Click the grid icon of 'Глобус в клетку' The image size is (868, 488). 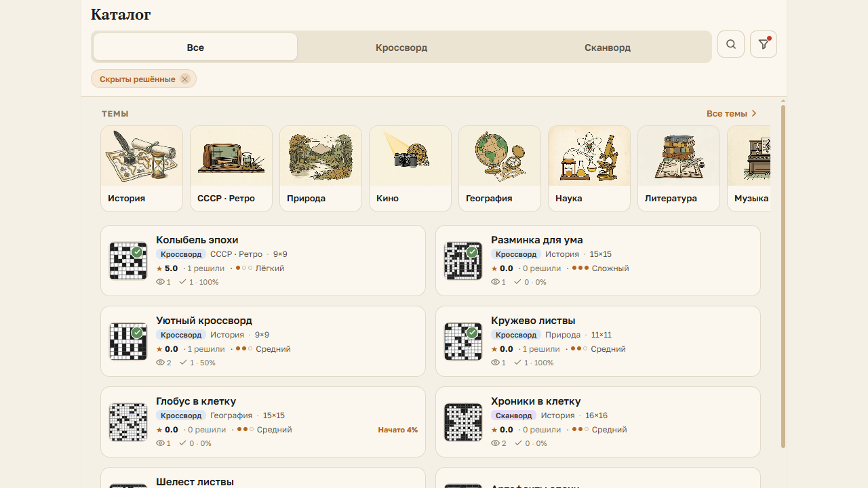(128, 422)
